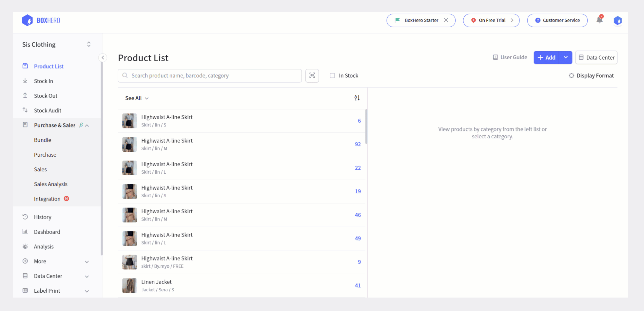Collapse the left sidebar panel

103,57
